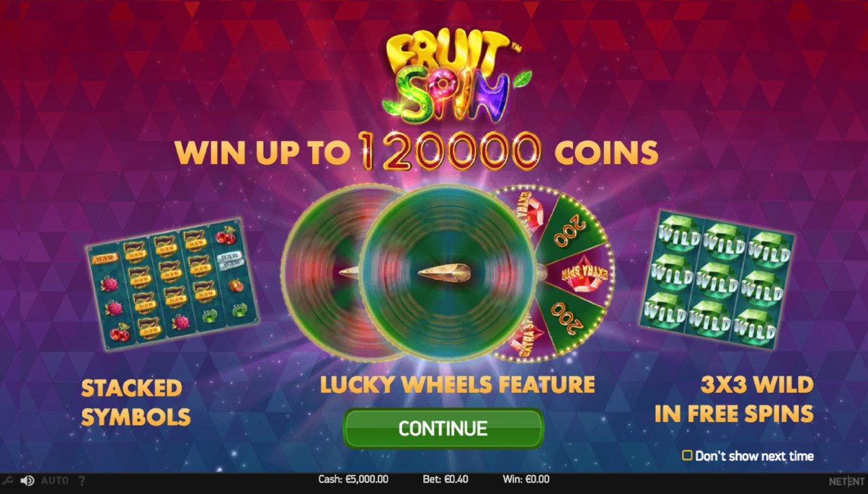The height and width of the screenshot is (494, 868).
Task: Click the Cash balance display
Action: click(353, 480)
